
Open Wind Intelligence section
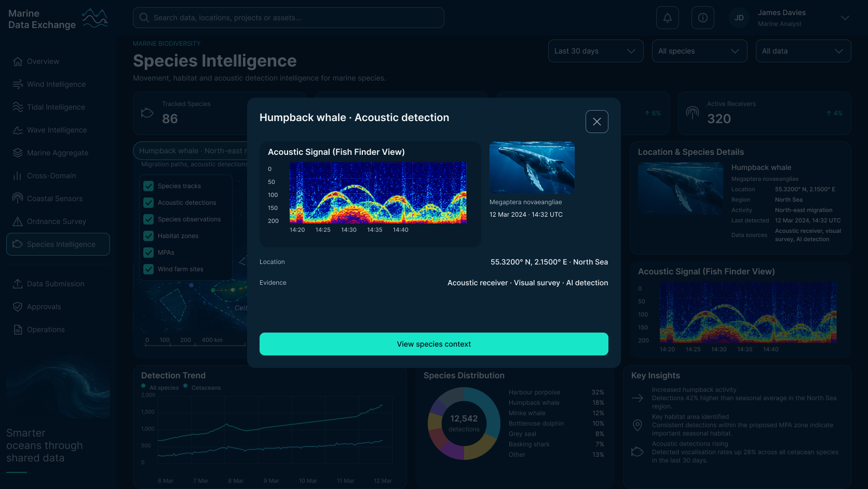click(58, 84)
